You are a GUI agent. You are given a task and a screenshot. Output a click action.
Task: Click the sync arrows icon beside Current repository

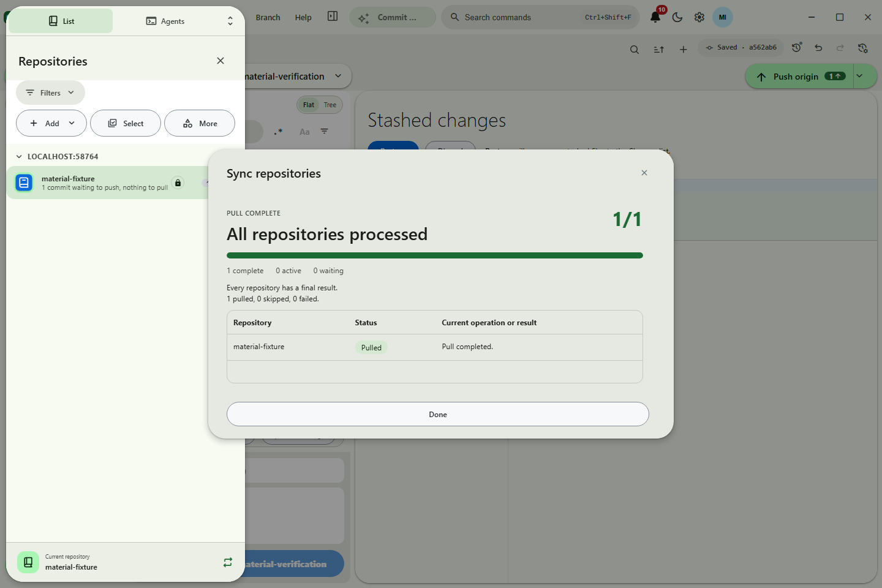click(228, 562)
